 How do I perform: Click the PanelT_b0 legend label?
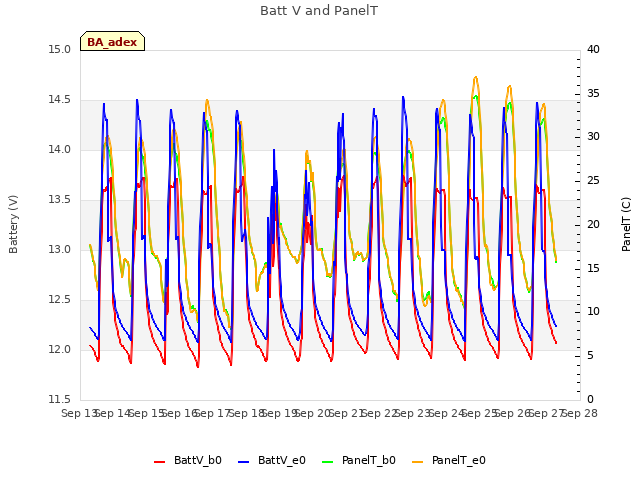point(369,460)
